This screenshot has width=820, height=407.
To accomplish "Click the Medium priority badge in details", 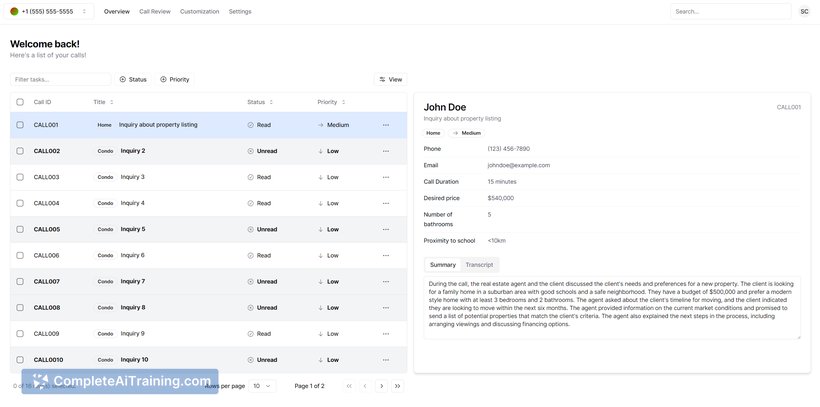I will (x=466, y=133).
